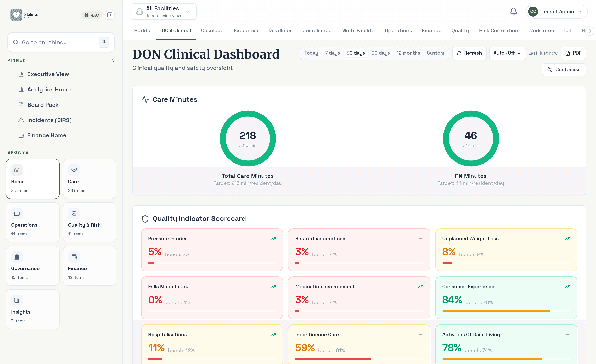The image size is (596, 364).
Task: Click the Executive View chart icon
Action: (x=21, y=74)
